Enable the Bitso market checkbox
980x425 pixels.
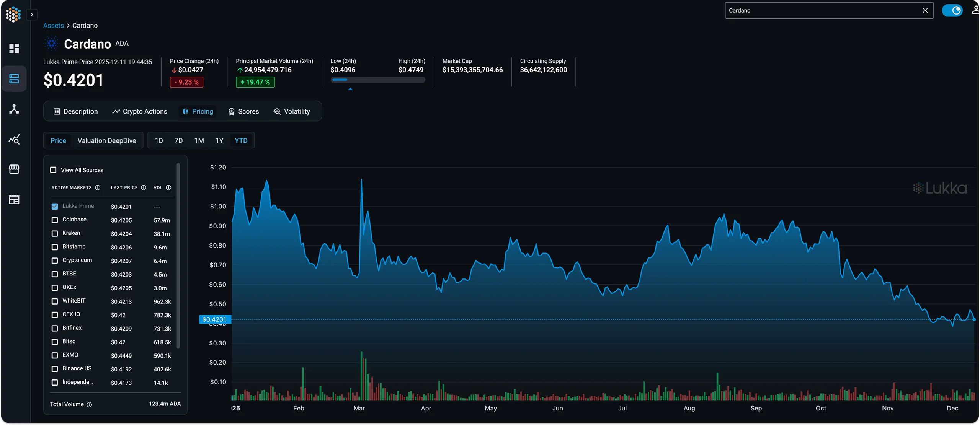tap(55, 342)
